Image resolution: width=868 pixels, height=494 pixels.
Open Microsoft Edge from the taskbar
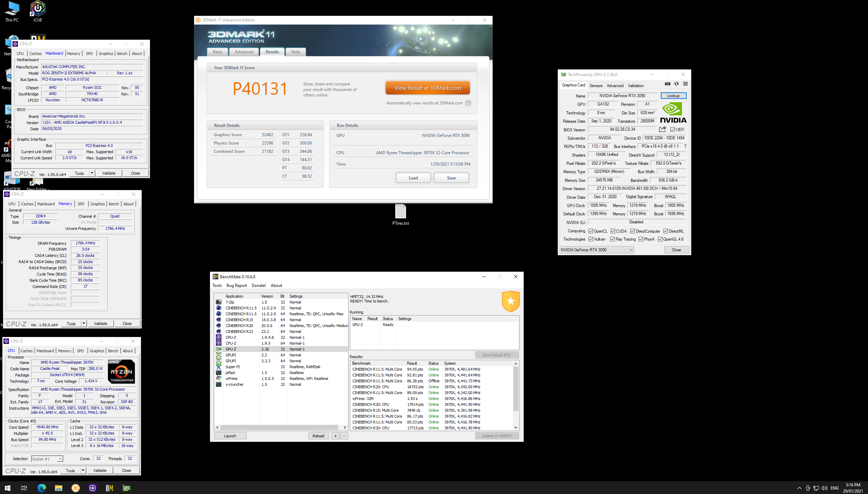tap(41, 488)
